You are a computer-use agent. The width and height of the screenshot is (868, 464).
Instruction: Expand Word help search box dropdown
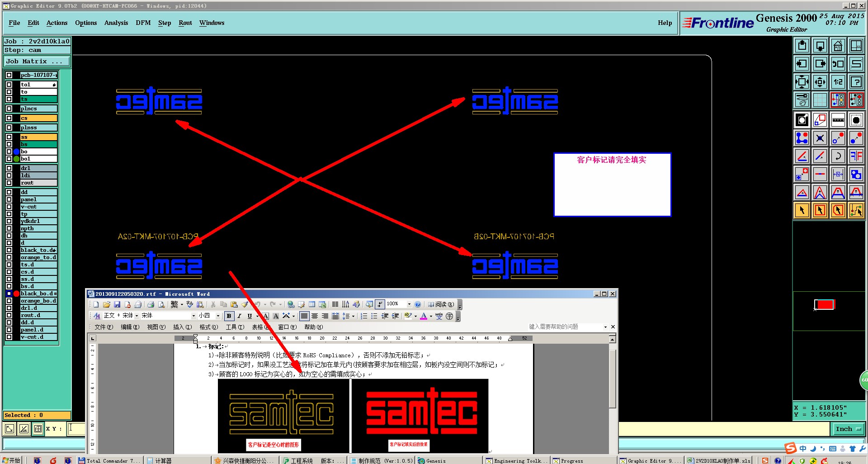tap(605, 327)
